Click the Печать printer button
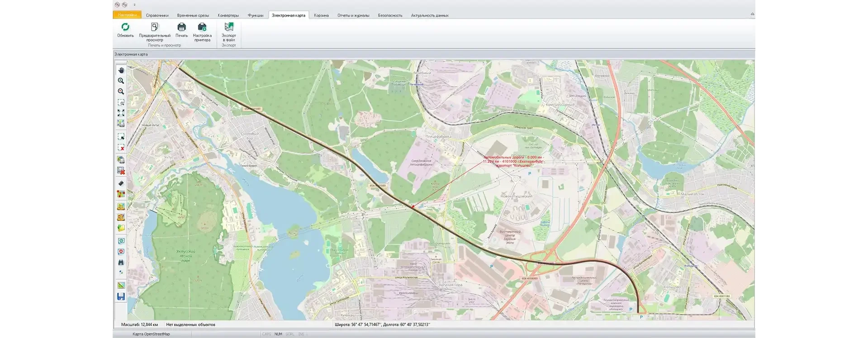The height and width of the screenshot is (338, 868). (x=181, y=30)
